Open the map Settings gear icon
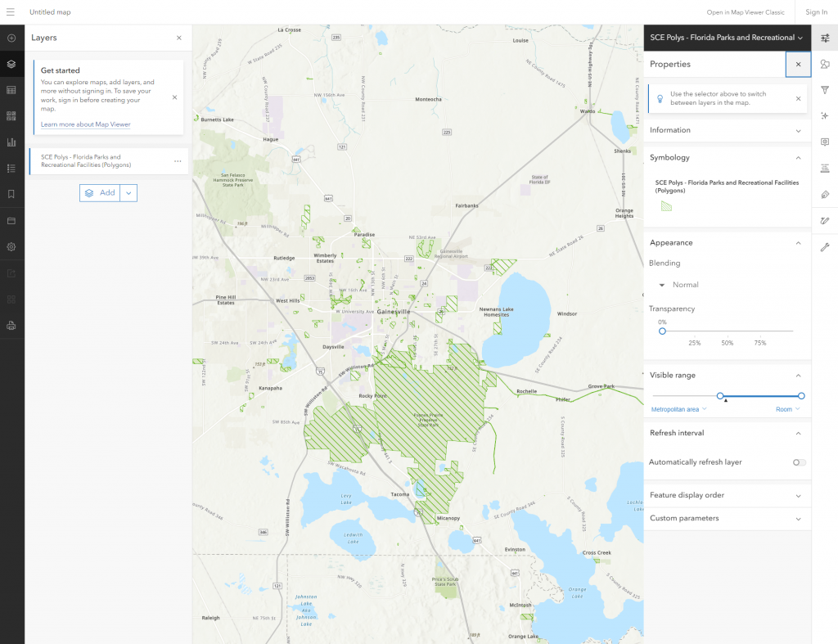838x644 pixels. tap(11, 246)
